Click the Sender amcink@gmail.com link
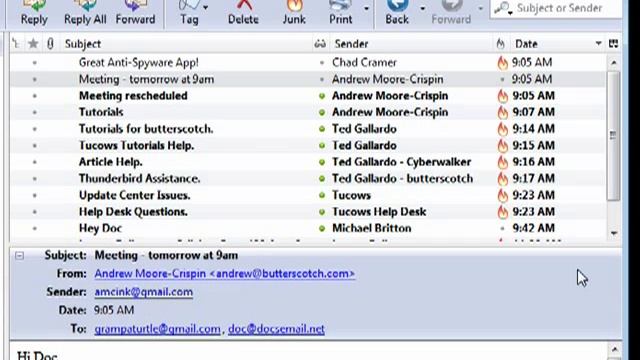This screenshot has width=640, height=360. 144,292
